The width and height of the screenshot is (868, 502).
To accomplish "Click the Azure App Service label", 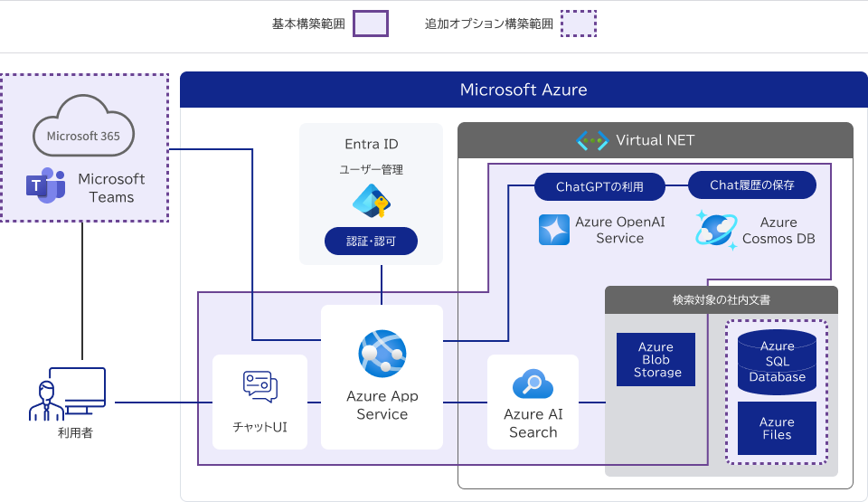I will point(382,405).
